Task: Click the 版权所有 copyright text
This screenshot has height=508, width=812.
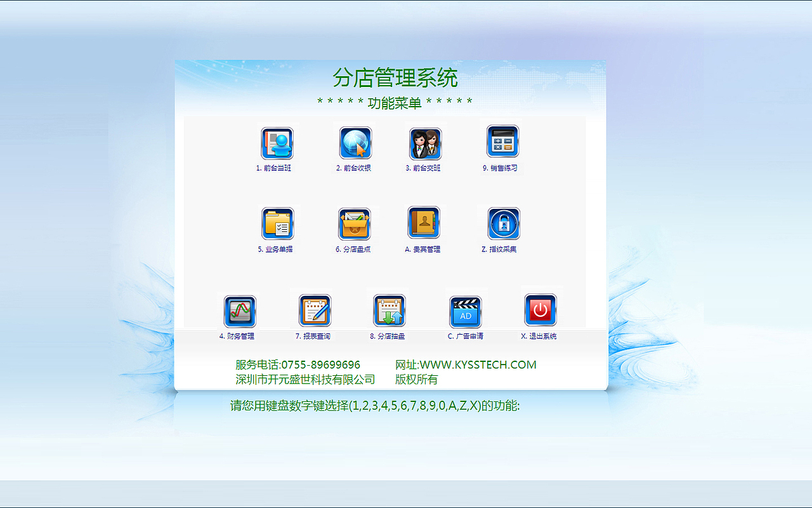Action: (x=416, y=380)
